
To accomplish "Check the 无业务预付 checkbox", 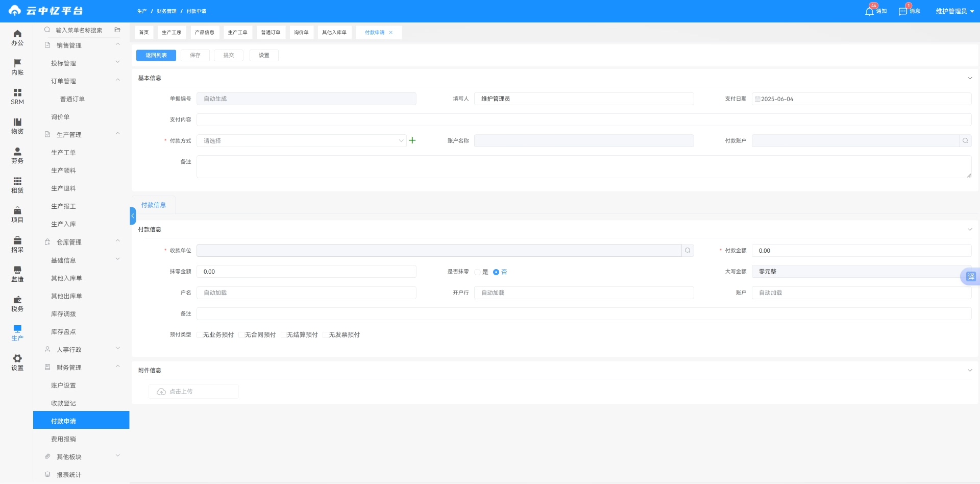I will tap(200, 335).
